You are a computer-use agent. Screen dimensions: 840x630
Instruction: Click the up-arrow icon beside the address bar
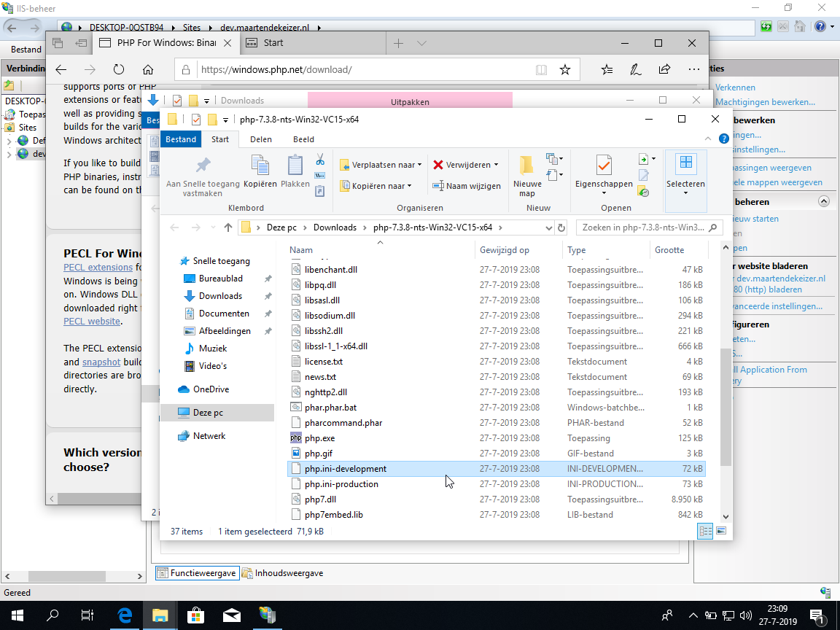point(228,227)
